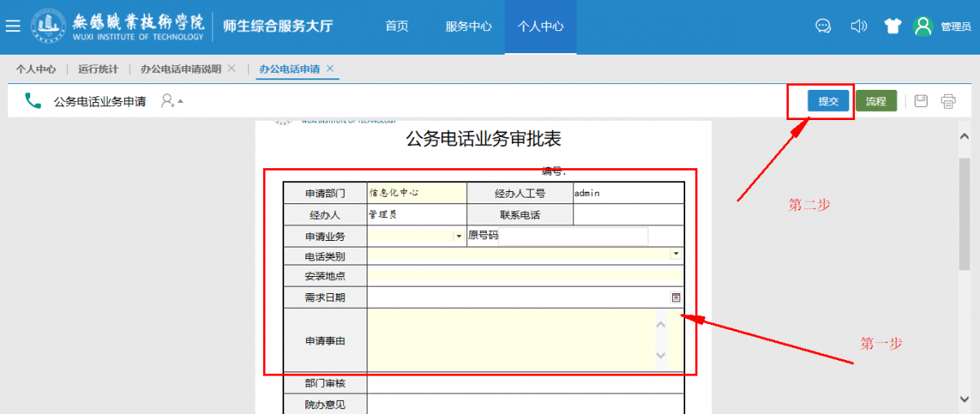Click the green 流程 button
The width and height of the screenshot is (980, 414).
point(876,101)
